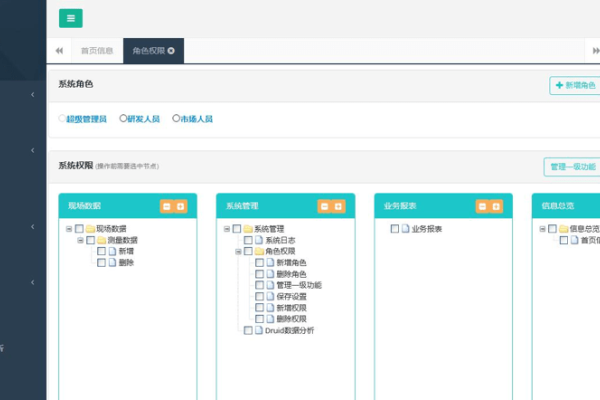Collapse the 角色权限 folder tree node

tap(238, 251)
